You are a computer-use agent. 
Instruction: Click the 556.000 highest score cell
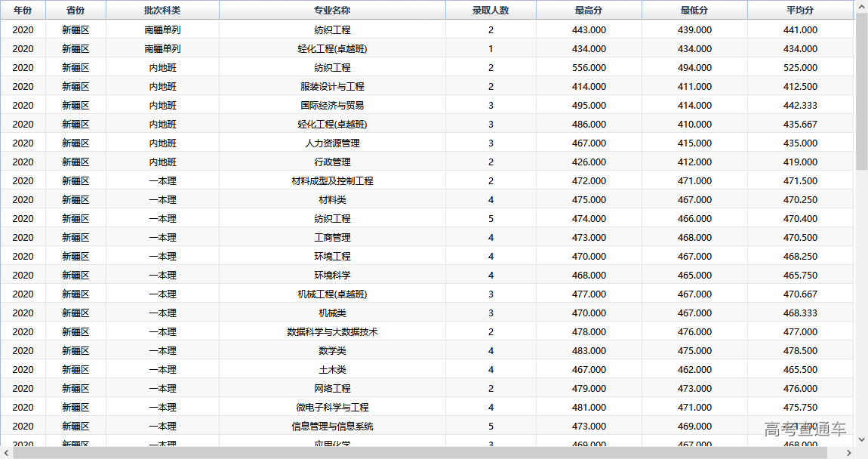pos(589,68)
